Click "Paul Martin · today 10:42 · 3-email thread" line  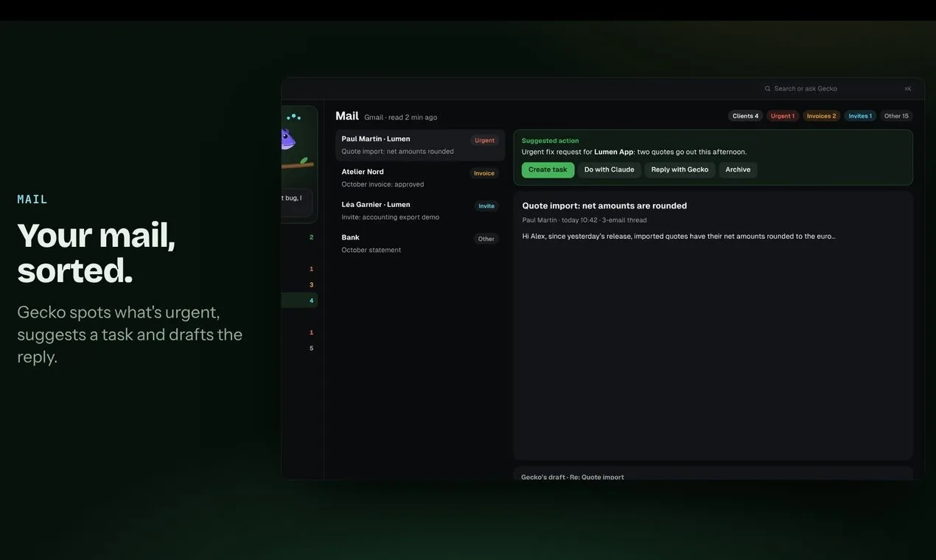tap(584, 220)
